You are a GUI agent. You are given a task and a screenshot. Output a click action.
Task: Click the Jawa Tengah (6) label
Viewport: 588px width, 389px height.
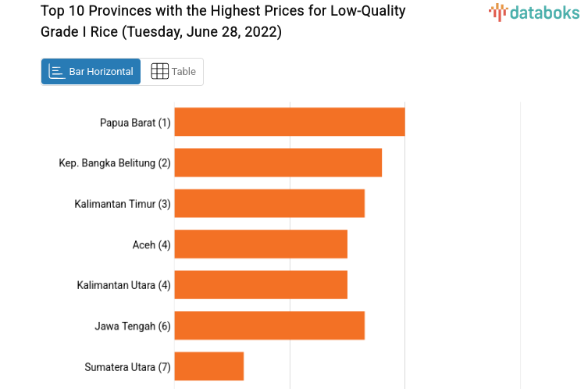click(x=133, y=326)
